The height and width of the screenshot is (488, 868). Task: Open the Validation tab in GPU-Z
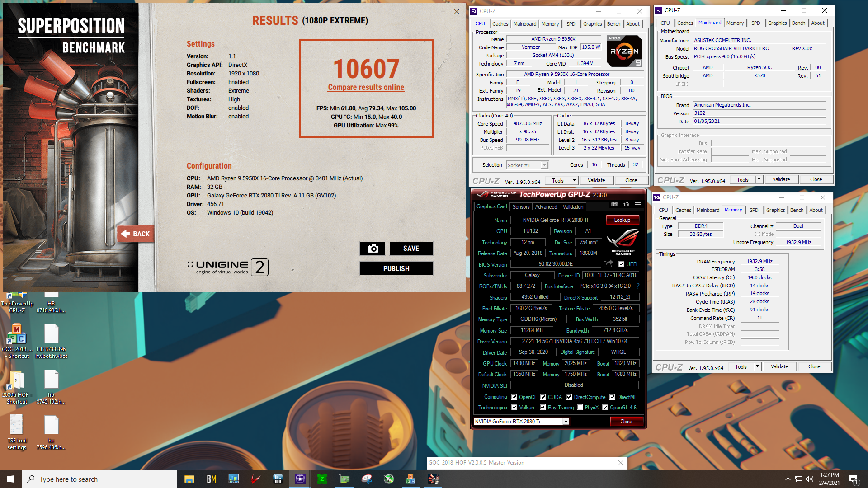pyautogui.click(x=573, y=207)
